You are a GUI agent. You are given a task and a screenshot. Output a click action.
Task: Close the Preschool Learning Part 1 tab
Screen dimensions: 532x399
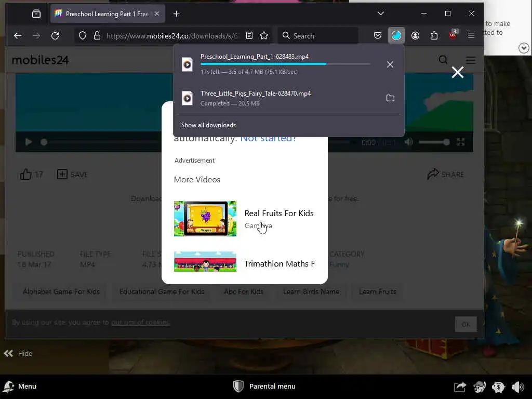click(157, 14)
